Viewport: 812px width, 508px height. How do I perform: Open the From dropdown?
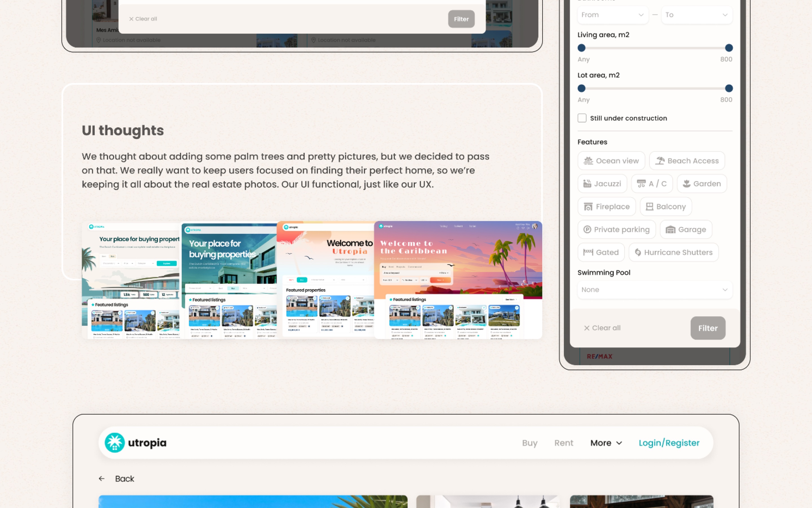(613, 15)
